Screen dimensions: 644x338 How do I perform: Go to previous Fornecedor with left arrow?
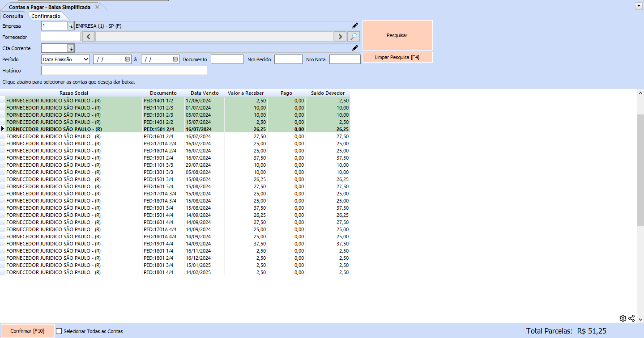(x=89, y=37)
